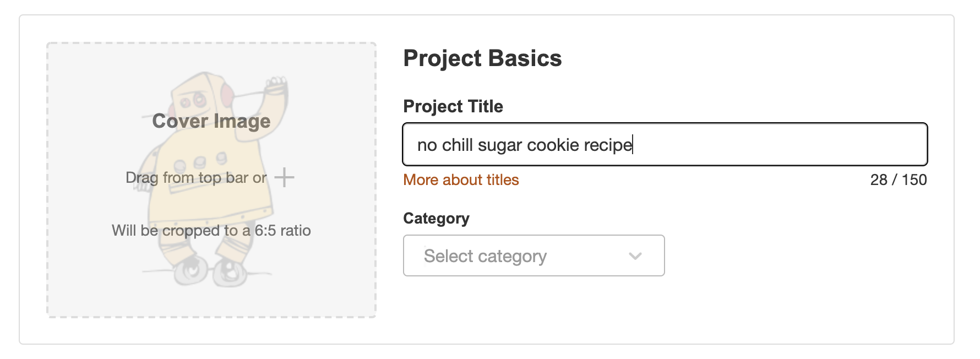Click the downward arrow in the Category selector
Screen dimensions: 980x359
click(635, 255)
